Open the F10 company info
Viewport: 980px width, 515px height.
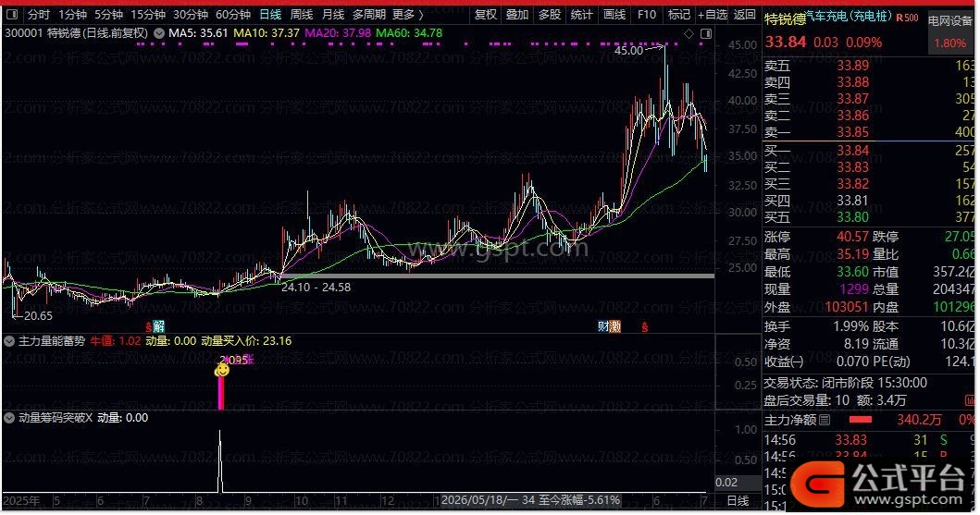647,15
